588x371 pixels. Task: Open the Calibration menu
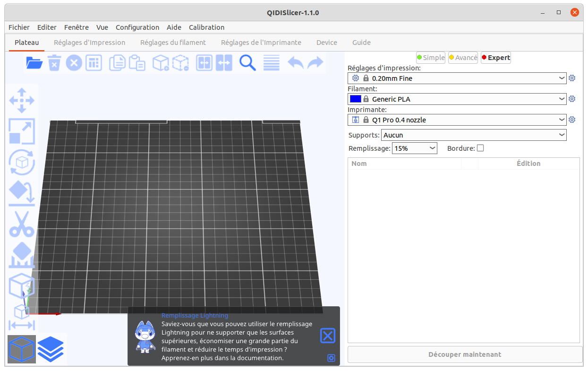(x=206, y=27)
